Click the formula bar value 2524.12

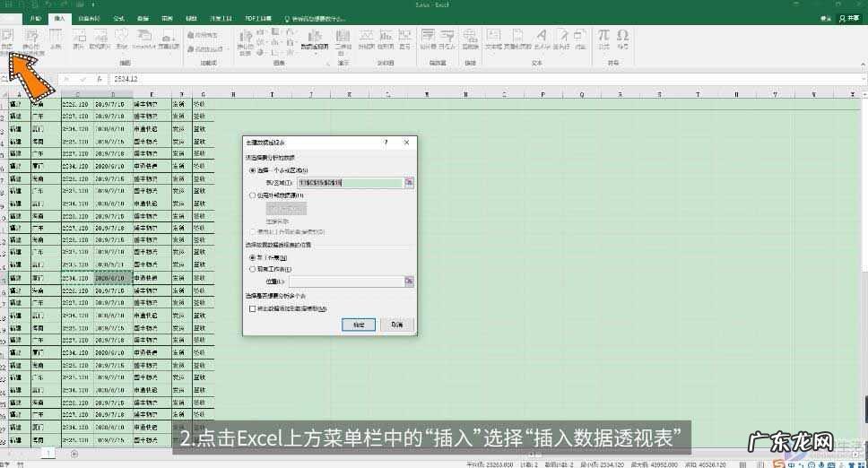tap(126, 80)
